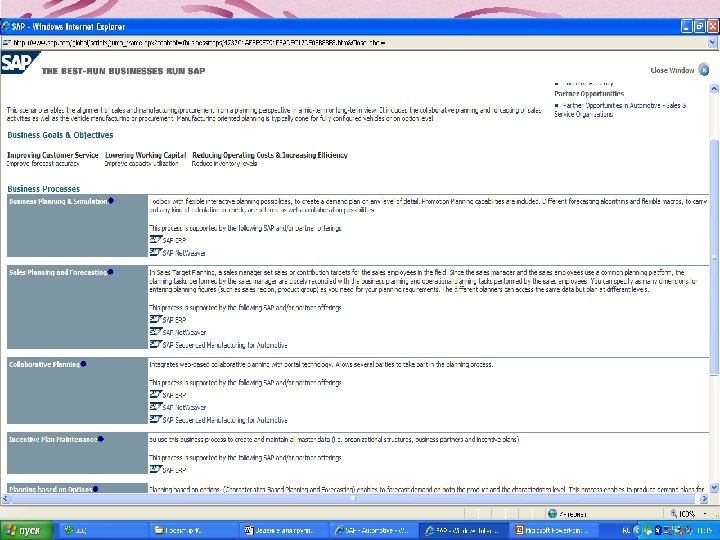Select the Lowering Working Capital heading
Viewport: 720px width, 540px height.
click(146, 155)
